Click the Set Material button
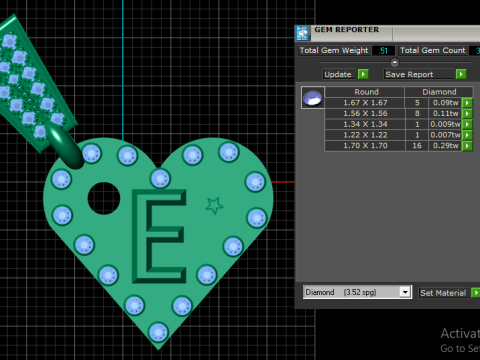 click(x=443, y=293)
